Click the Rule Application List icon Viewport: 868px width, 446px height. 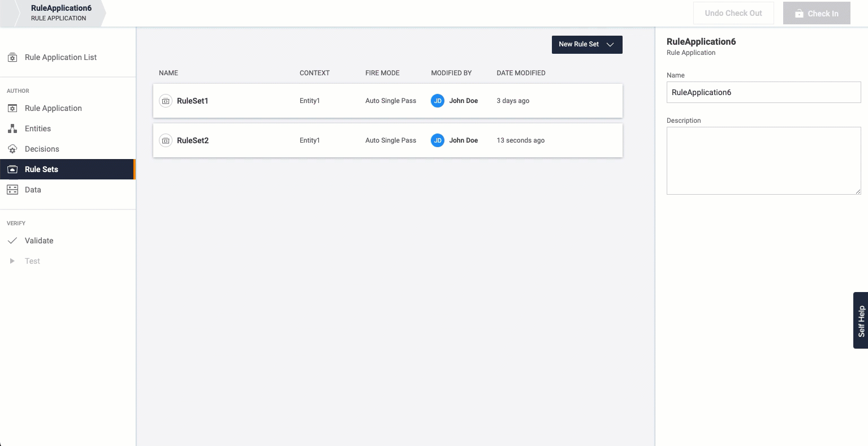(12, 57)
